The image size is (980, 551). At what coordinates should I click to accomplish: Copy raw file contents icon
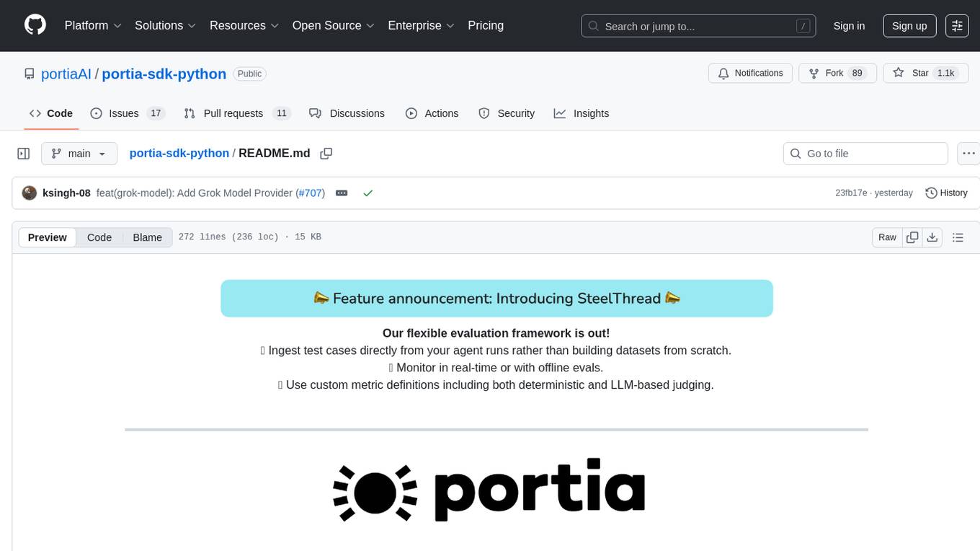(x=912, y=237)
